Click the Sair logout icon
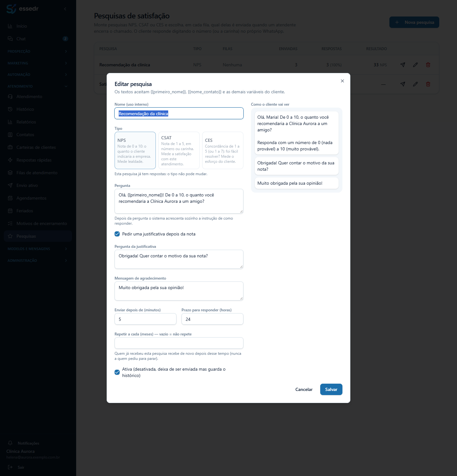Image resolution: width=457 pixels, height=476 pixels. click(10, 467)
